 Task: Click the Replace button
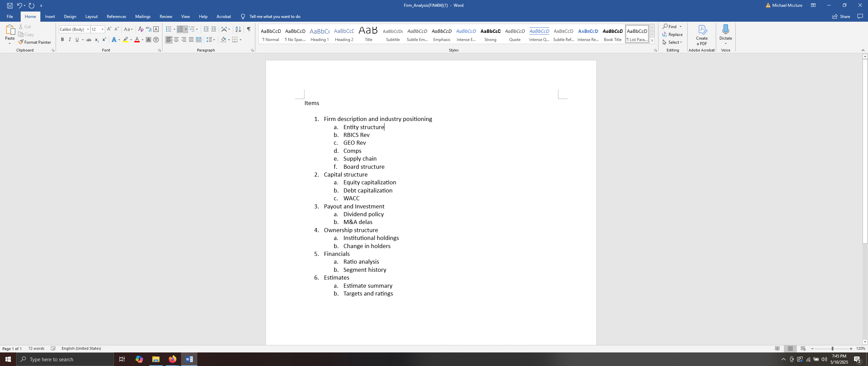(x=673, y=34)
